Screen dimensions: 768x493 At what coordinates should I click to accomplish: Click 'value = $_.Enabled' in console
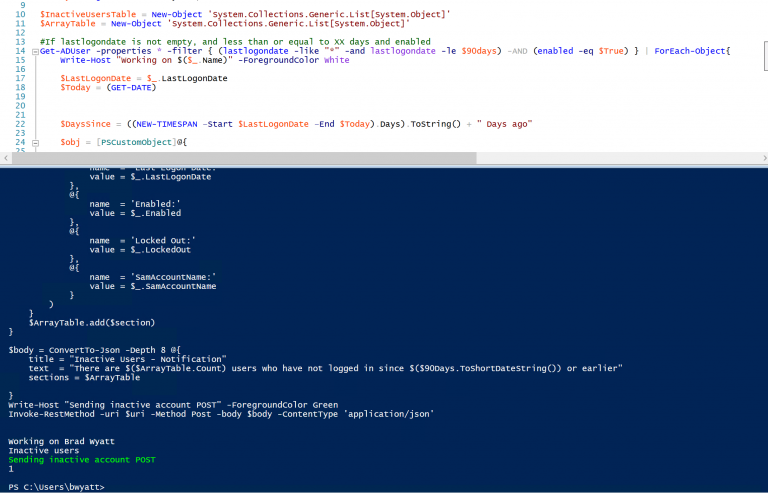[x=135, y=213]
